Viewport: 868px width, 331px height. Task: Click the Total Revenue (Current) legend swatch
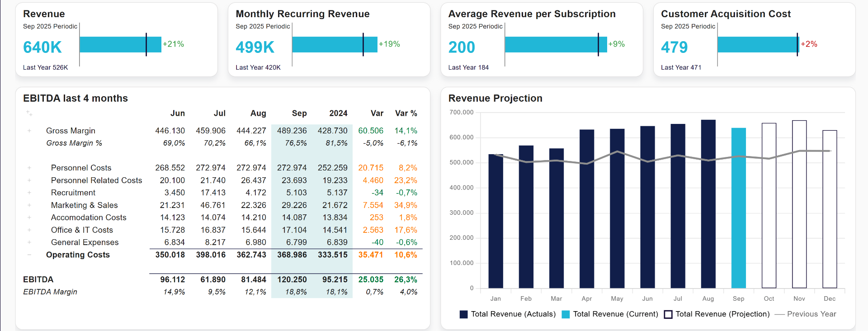pyautogui.click(x=566, y=314)
